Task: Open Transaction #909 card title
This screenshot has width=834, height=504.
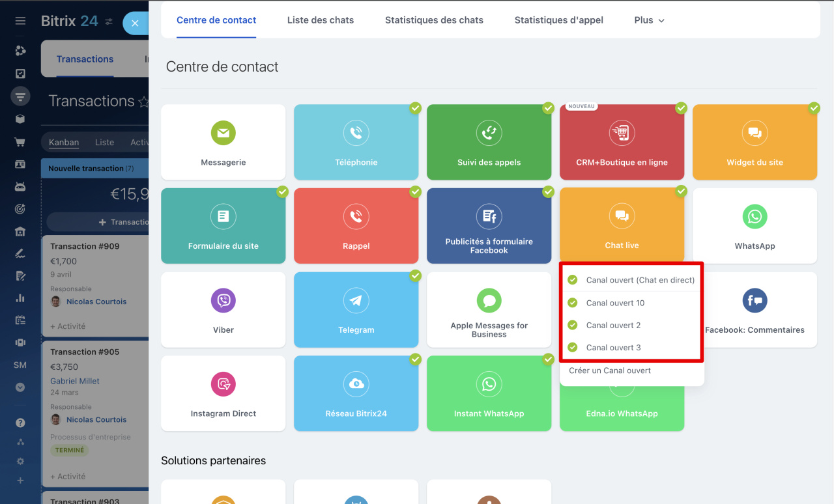Action: click(85, 246)
